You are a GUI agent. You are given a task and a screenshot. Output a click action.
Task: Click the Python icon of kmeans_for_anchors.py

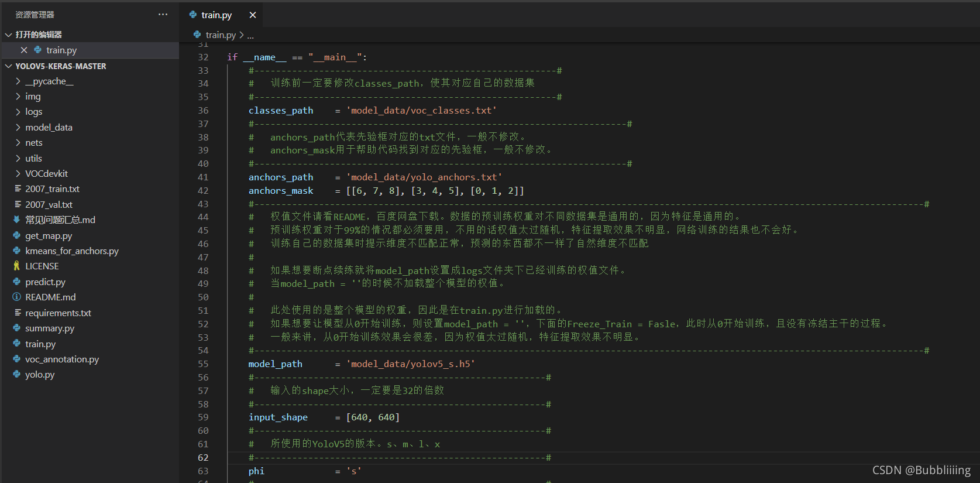tap(16, 251)
